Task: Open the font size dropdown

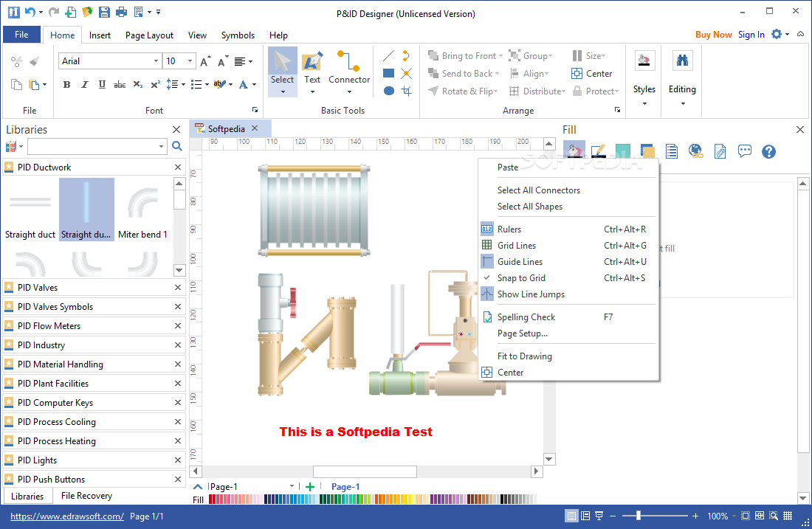Action: point(190,61)
